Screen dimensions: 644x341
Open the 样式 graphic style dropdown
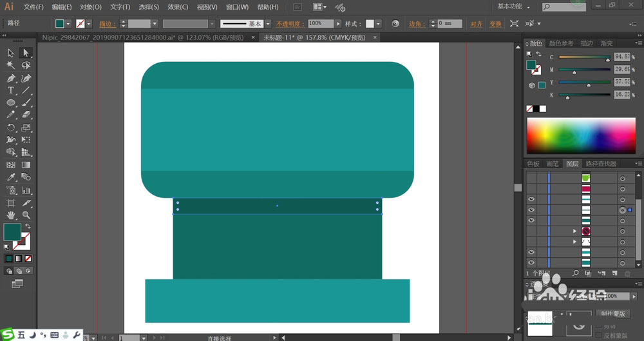pos(378,24)
